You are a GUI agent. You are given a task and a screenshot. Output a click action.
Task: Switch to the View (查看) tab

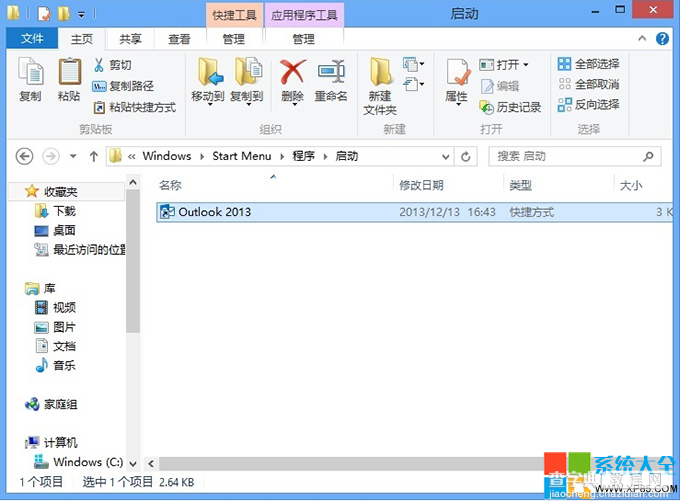[x=179, y=39]
